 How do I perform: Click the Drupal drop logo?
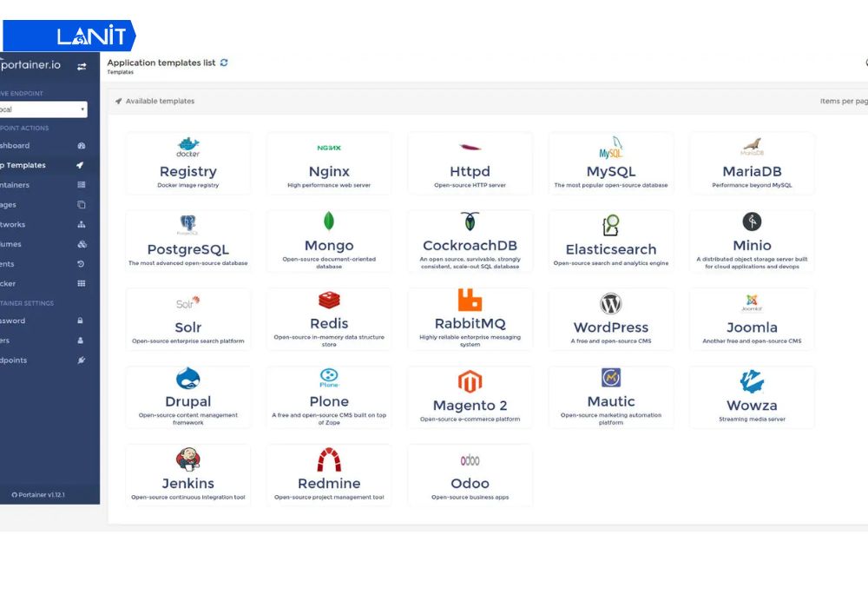[x=188, y=378]
